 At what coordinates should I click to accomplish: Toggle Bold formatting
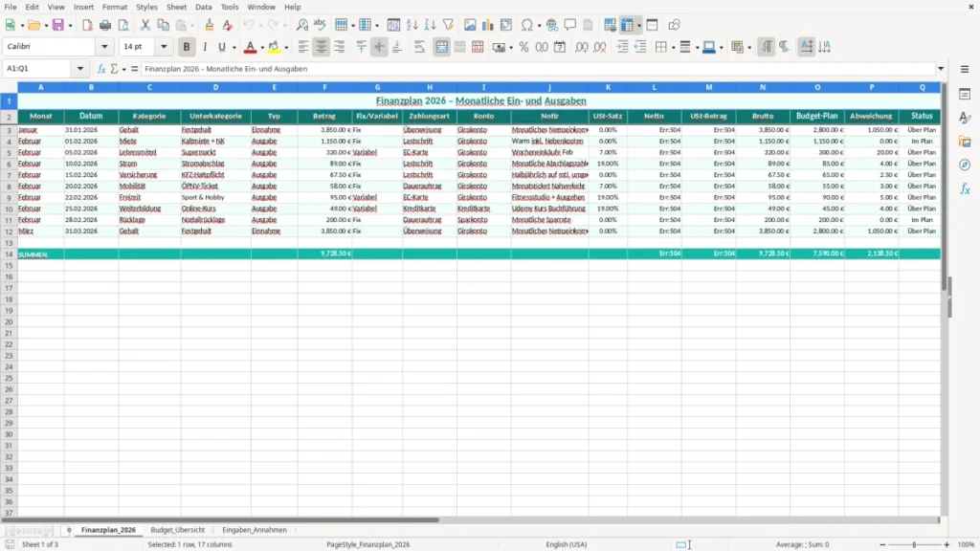pyautogui.click(x=187, y=47)
